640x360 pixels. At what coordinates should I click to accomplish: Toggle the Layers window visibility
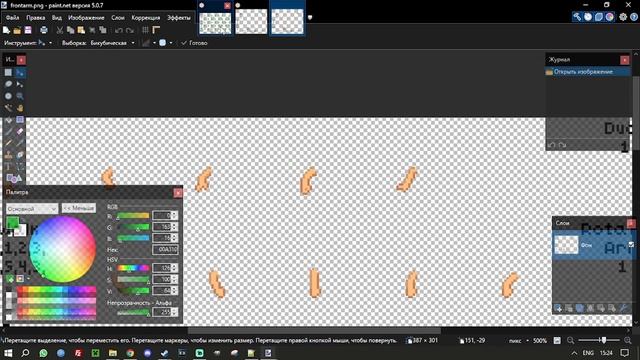(599, 17)
